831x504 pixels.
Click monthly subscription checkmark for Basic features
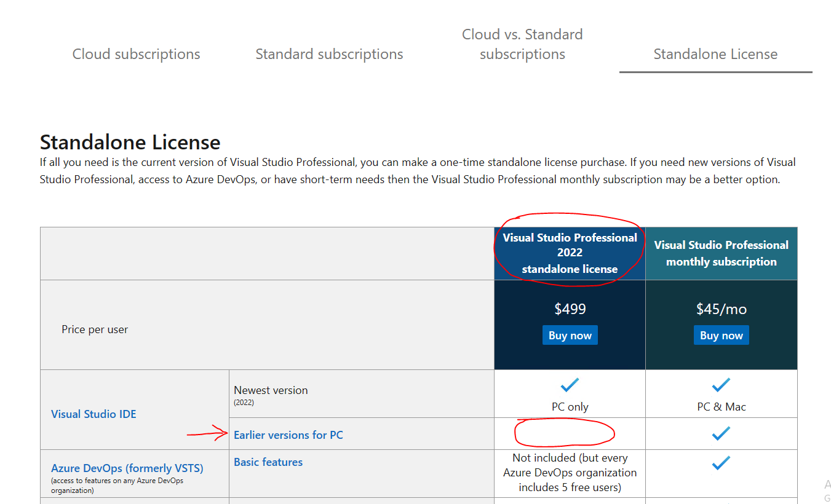click(x=721, y=463)
